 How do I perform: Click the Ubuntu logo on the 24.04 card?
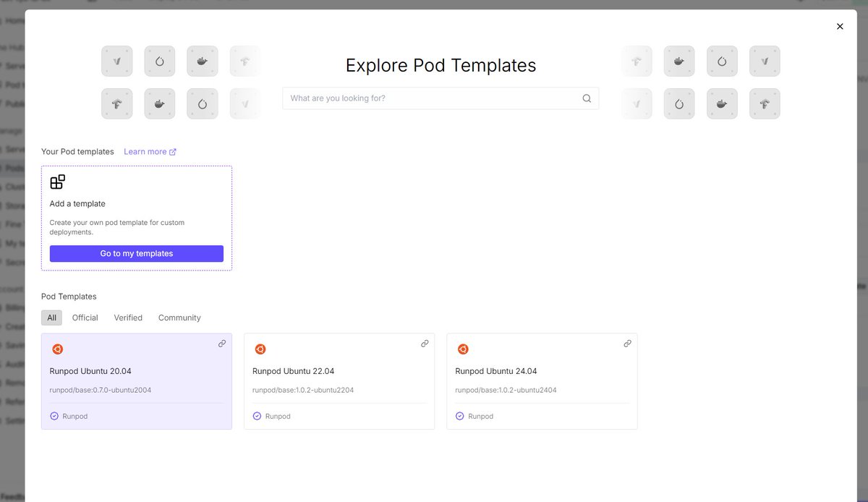[x=463, y=349]
